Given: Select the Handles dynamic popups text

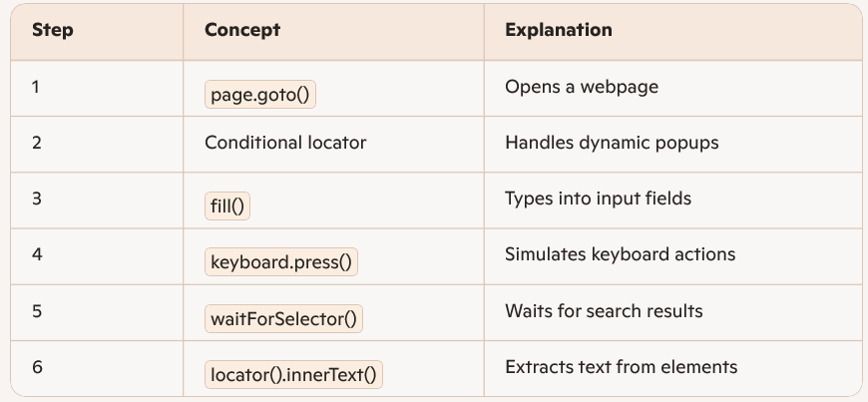Looking at the screenshot, I should 612,143.
